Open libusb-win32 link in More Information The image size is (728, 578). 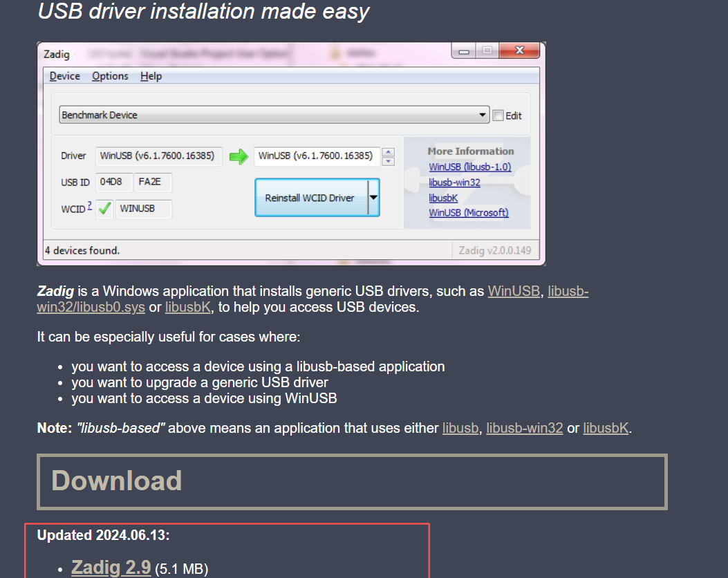pos(454,183)
